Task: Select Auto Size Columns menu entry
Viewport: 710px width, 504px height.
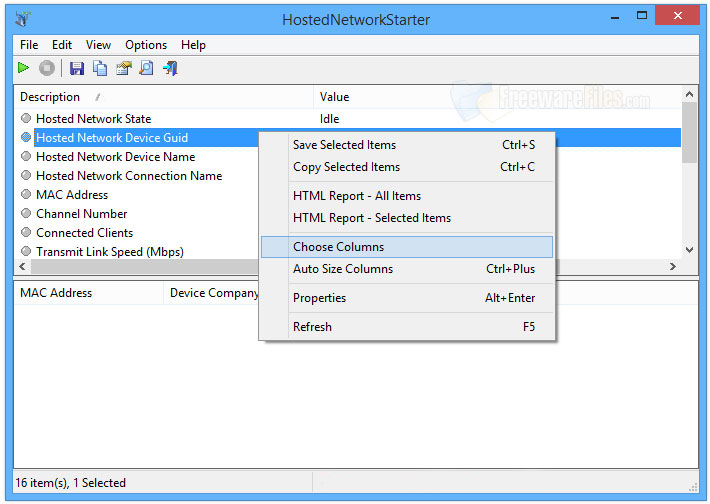Action: pyautogui.click(x=342, y=269)
